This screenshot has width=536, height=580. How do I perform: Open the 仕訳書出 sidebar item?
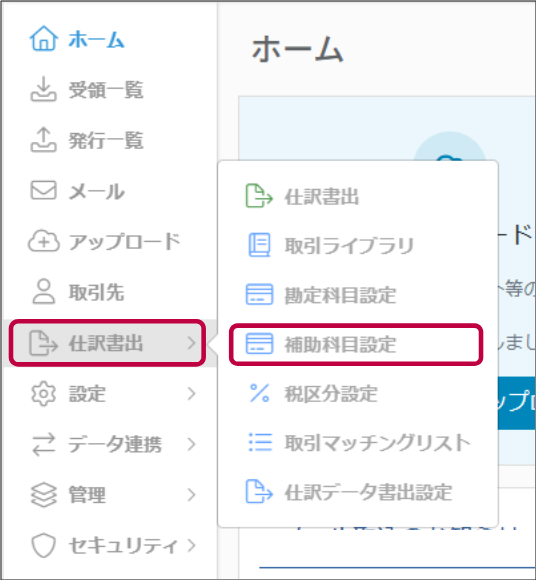coord(107,343)
